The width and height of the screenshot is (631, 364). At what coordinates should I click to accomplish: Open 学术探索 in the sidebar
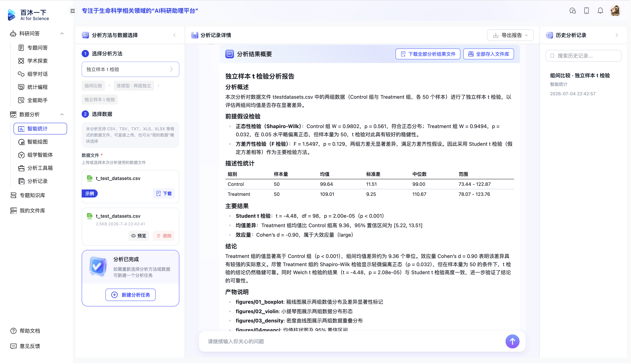tap(37, 61)
